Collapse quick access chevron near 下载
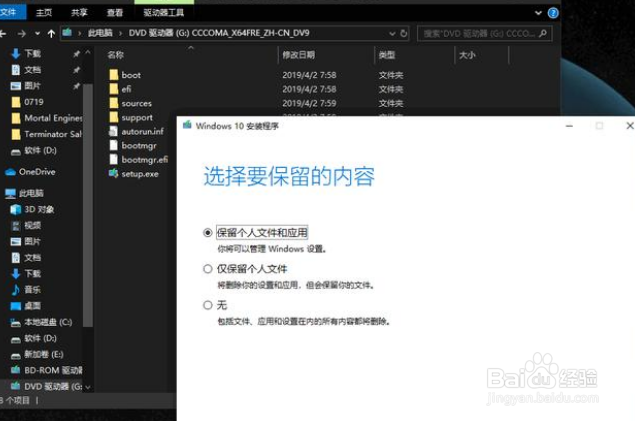Screen dimensions: 635x421 [x=88, y=53]
